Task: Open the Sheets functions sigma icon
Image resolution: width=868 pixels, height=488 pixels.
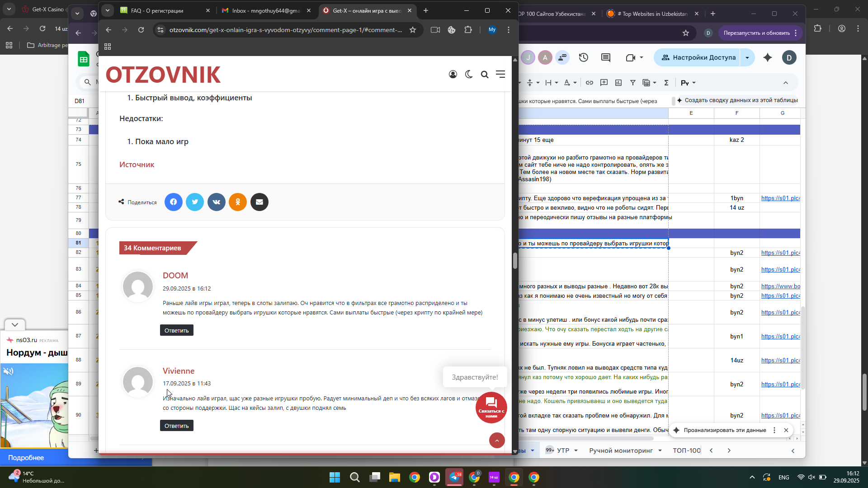Action: click(666, 83)
